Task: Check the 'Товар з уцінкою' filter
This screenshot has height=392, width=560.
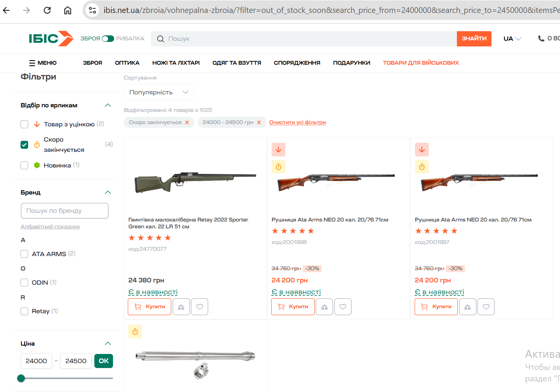Action: point(24,124)
